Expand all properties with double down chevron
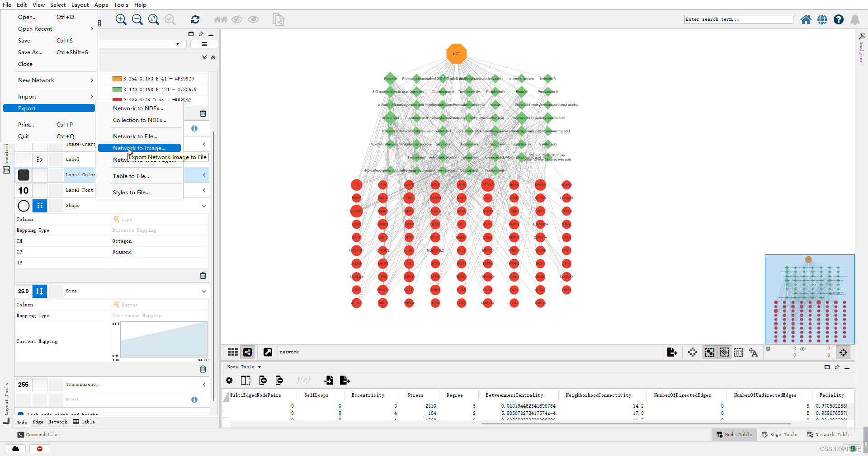 [x=204, y=57]
